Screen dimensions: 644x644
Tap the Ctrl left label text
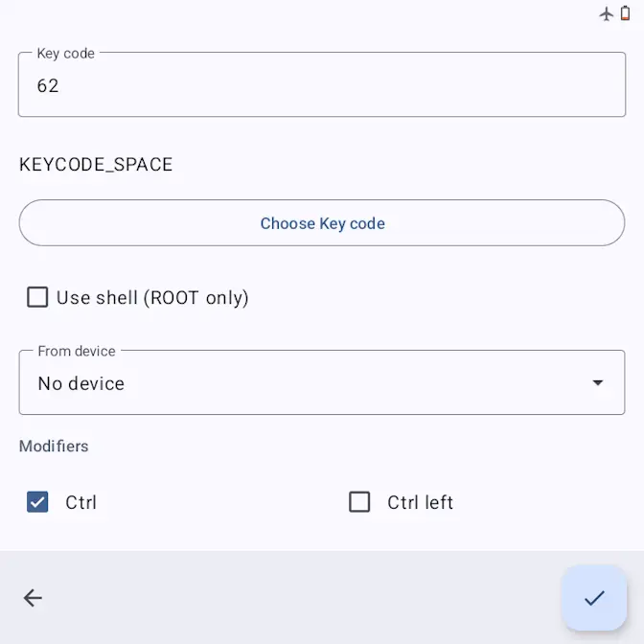(420, 503)
